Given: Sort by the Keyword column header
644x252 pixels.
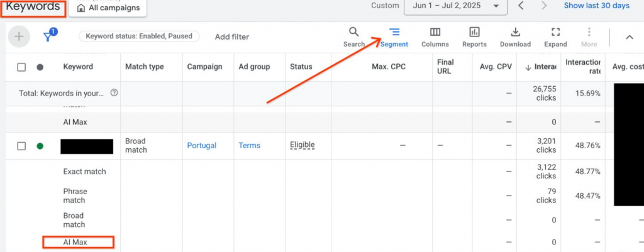Looking at the screenshot, I should point(78,67).
